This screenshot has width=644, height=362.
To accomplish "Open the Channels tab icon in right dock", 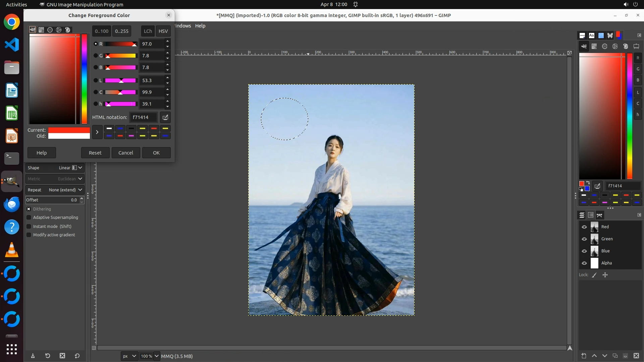I will pos(591,215).
